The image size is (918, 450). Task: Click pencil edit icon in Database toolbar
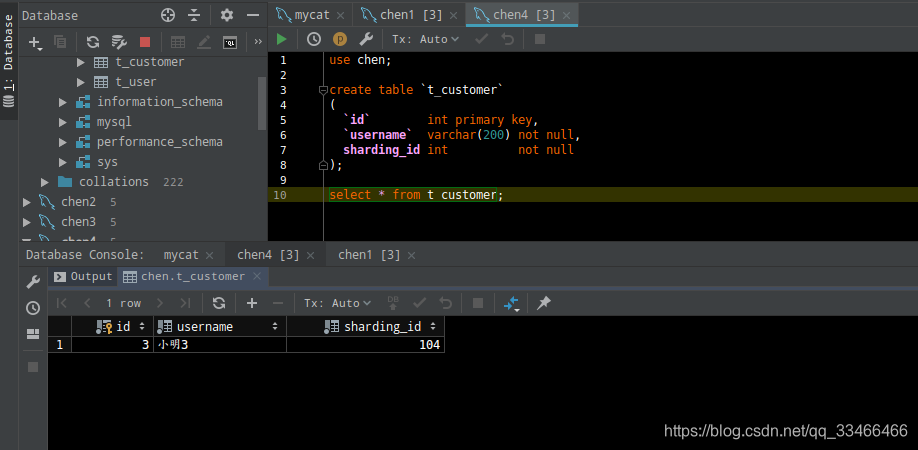[204, 42]
